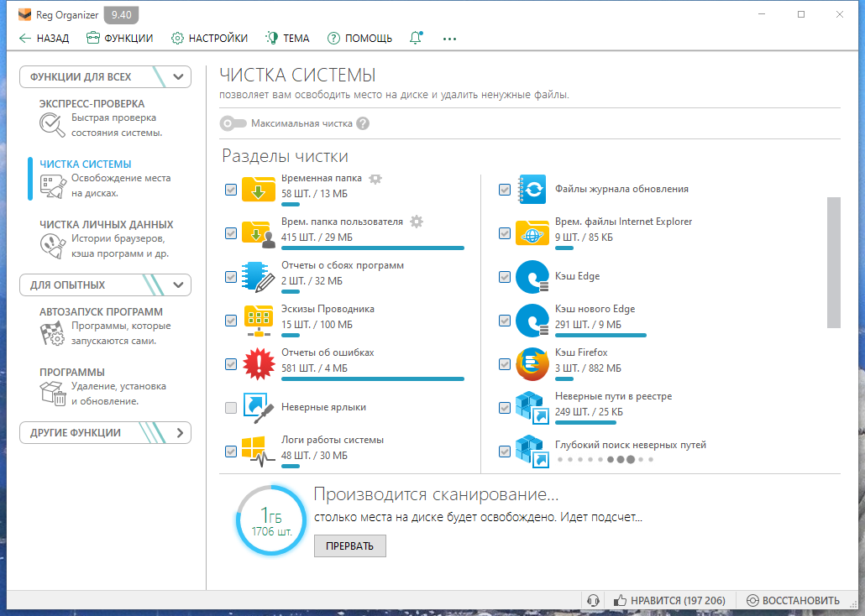Viewport: 865px width, 616px height.
Task: Click the help question mark beside Максимальная чистка
Action: [x=363, y=123]
